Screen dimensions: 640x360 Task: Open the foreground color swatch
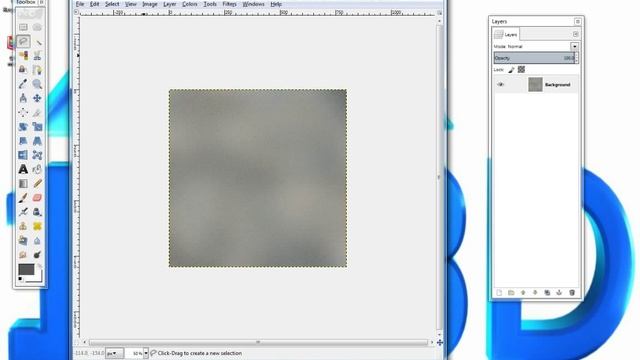26,269
